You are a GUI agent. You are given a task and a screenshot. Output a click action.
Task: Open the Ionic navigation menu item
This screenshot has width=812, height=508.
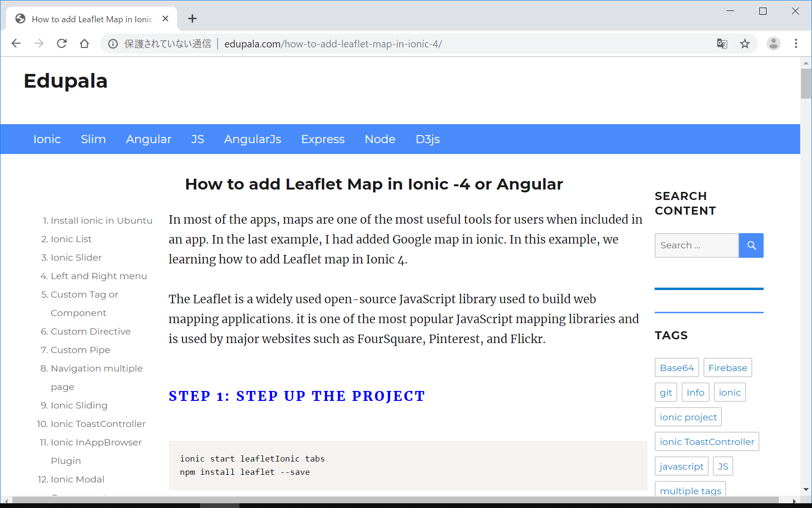[x=47, y=139]
